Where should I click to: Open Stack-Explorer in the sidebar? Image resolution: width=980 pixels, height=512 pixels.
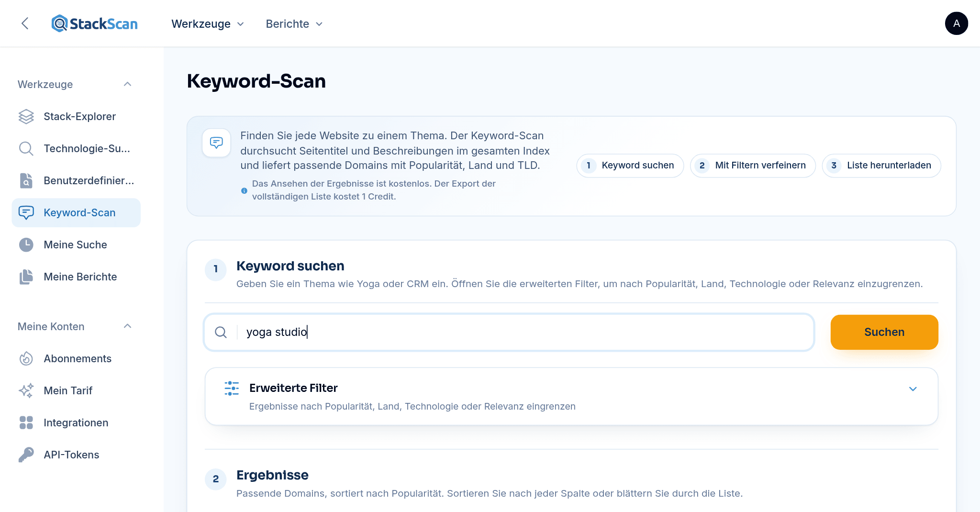pos(76,116)
